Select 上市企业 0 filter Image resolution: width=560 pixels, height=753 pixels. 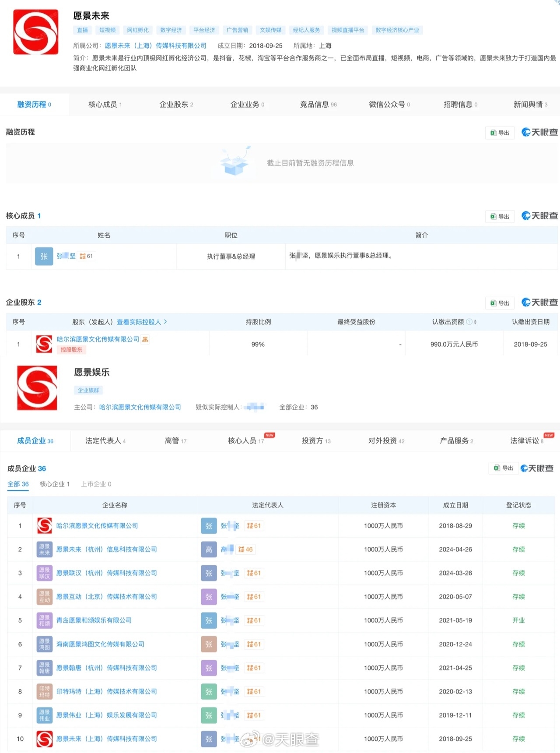(x=96, y=484)
